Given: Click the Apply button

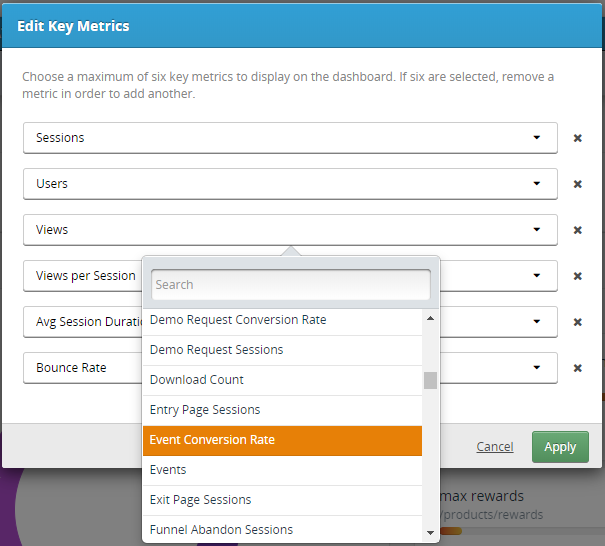Looking at the screenshot, I should [560, 447].
